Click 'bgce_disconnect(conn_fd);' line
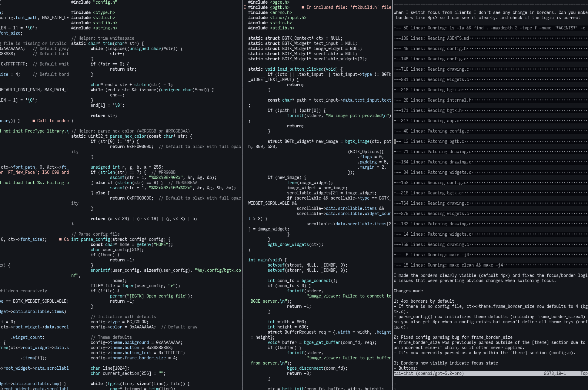This screenshot has height=390, width=588. pos(317,368)
